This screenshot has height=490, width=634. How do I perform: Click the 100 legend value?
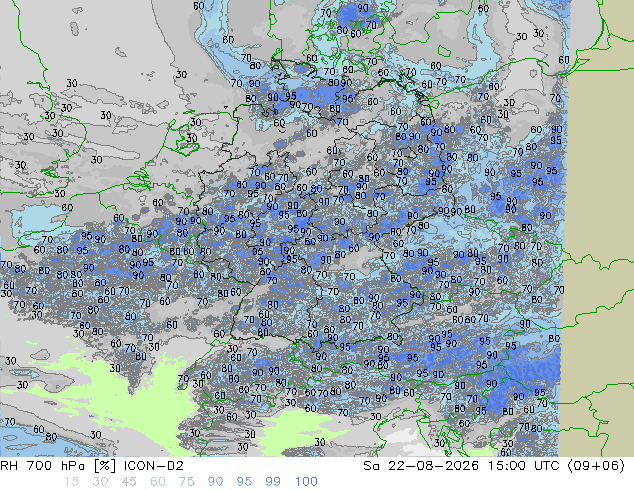click(x=306, y=482)
